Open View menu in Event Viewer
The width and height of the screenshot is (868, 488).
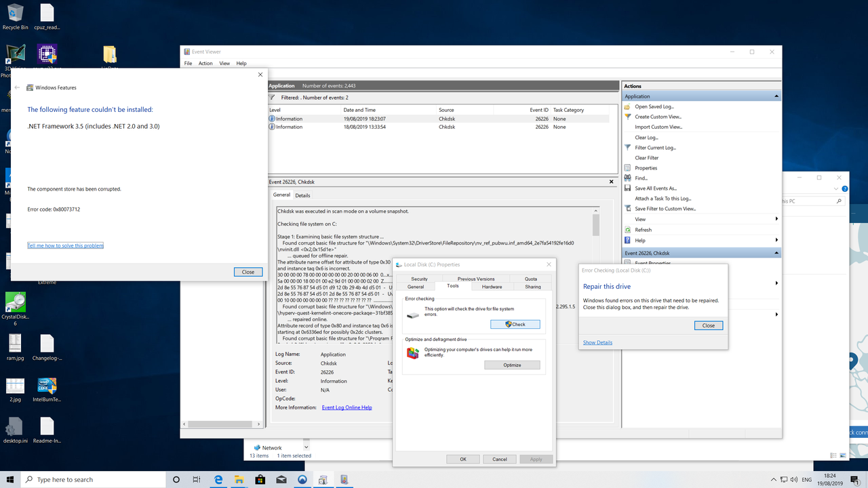pos(224,63)
